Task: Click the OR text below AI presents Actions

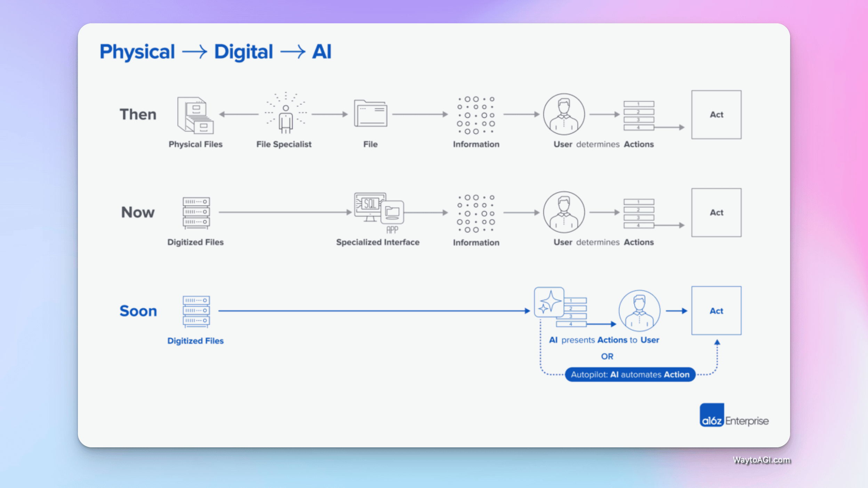Action: pos(607,356)
